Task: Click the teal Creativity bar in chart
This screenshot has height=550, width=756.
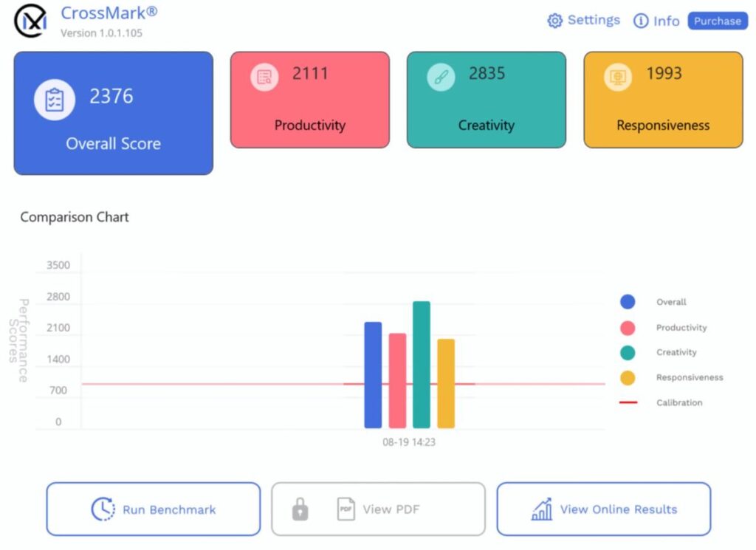Action: tap(422, 365)
